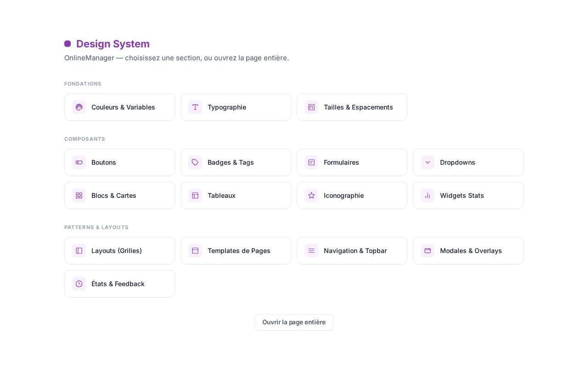Click the lines icon of Navigation & Topbar

point(311,251)
